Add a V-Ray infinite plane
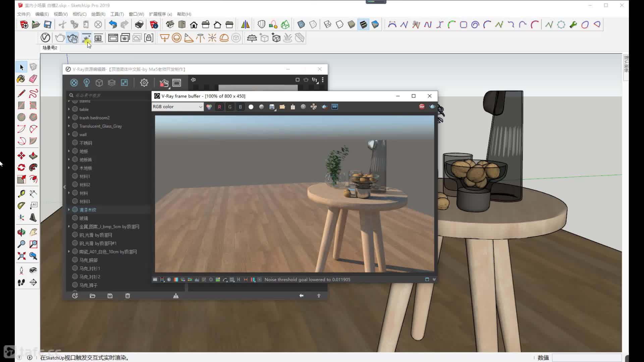Screen dimensions: 644x362 click(252, 38)
